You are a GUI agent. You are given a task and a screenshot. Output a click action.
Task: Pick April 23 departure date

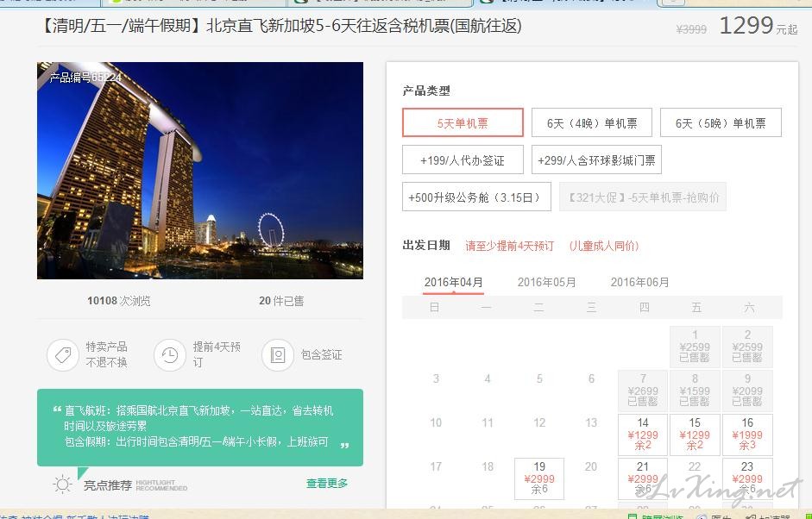coord(747,478)
